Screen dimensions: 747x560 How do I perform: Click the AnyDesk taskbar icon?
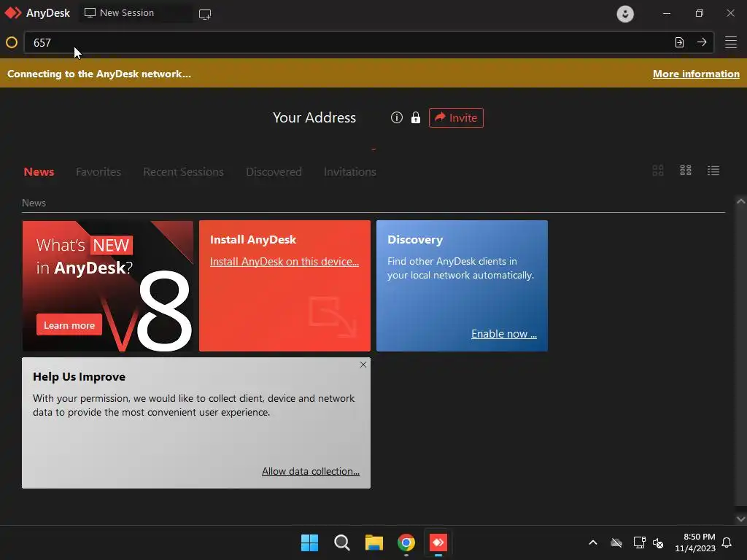(438, 542)
